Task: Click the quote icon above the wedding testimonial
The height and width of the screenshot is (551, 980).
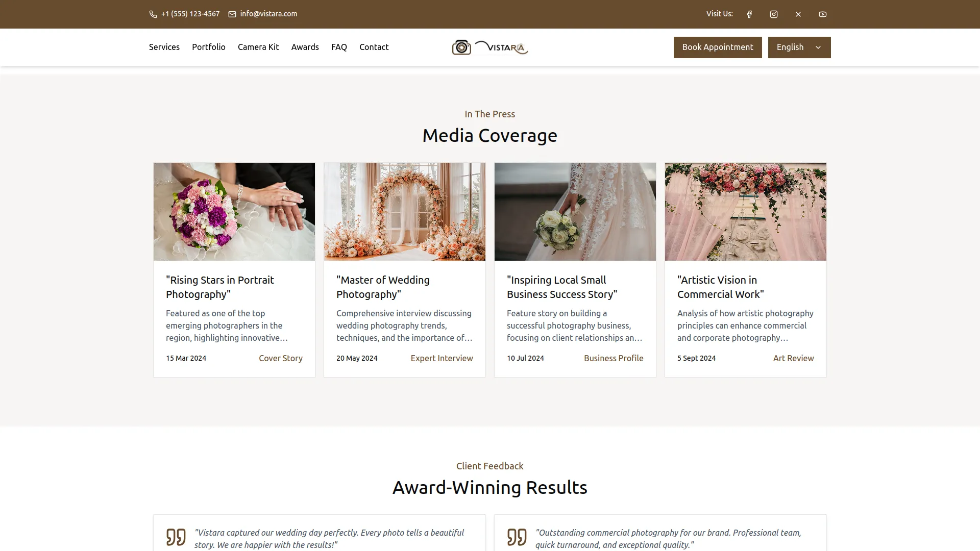Action: 176,536
